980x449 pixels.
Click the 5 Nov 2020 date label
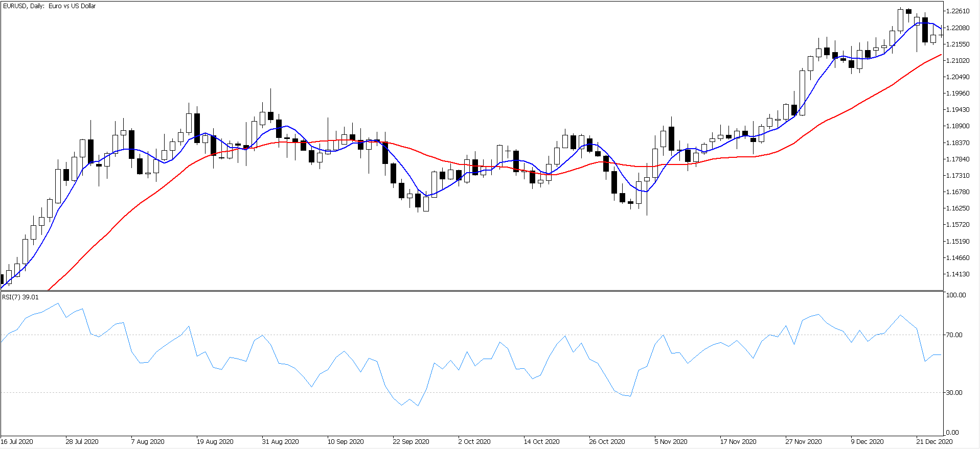pyautogui.click(x=671, y=441)
